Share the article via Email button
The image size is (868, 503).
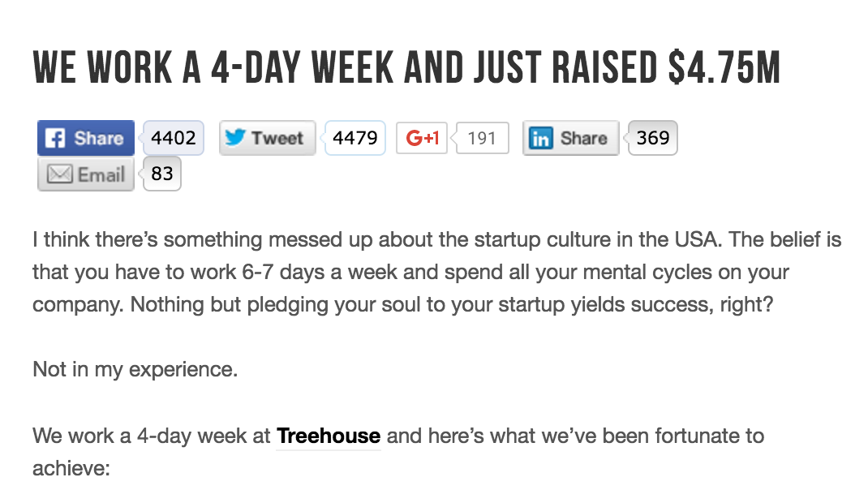(x=86, y=174)
